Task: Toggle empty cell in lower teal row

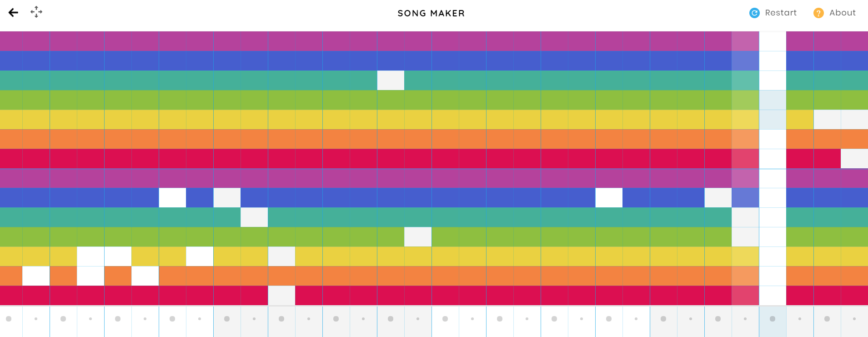Action: [x=254, y=217]
